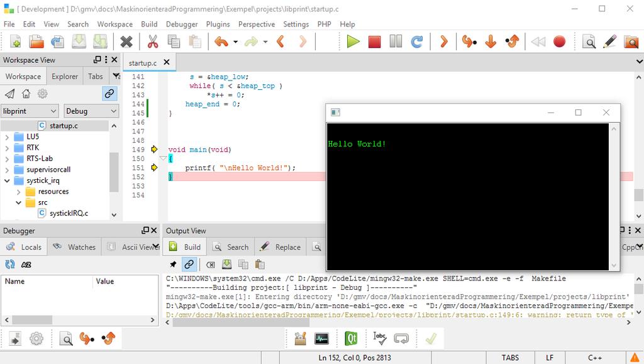Open file using the folder toolbar icon
This screenshot has width=644, height=364.
(36, 41)
